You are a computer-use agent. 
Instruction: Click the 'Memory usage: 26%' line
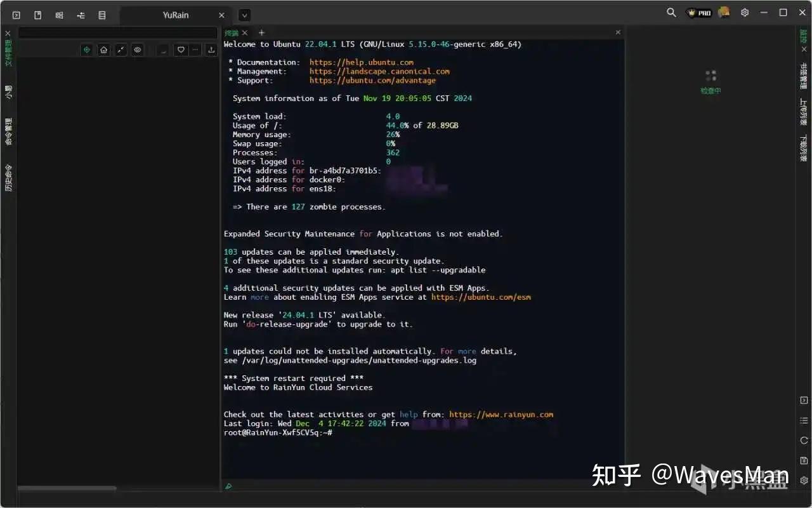click(x=316, y=135)
